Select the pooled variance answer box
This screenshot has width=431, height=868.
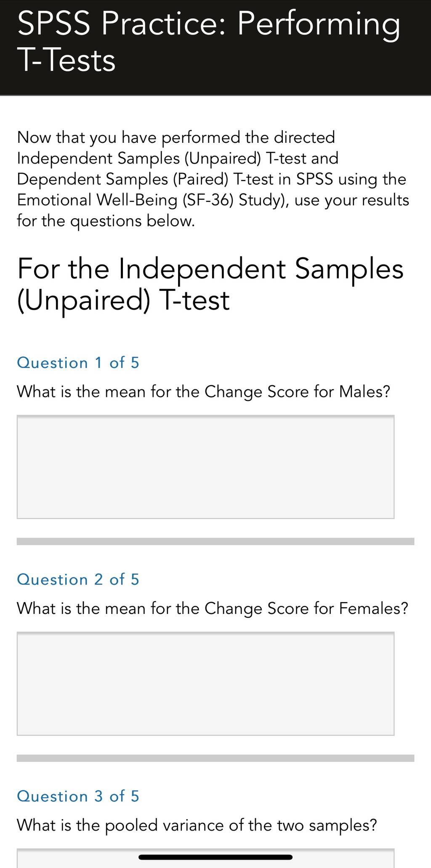205,858
